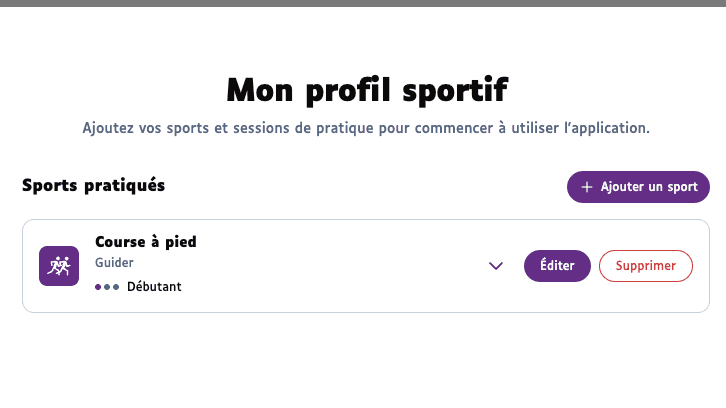Click the Débutant level text
Screen dimensions: 726x408
154,287
